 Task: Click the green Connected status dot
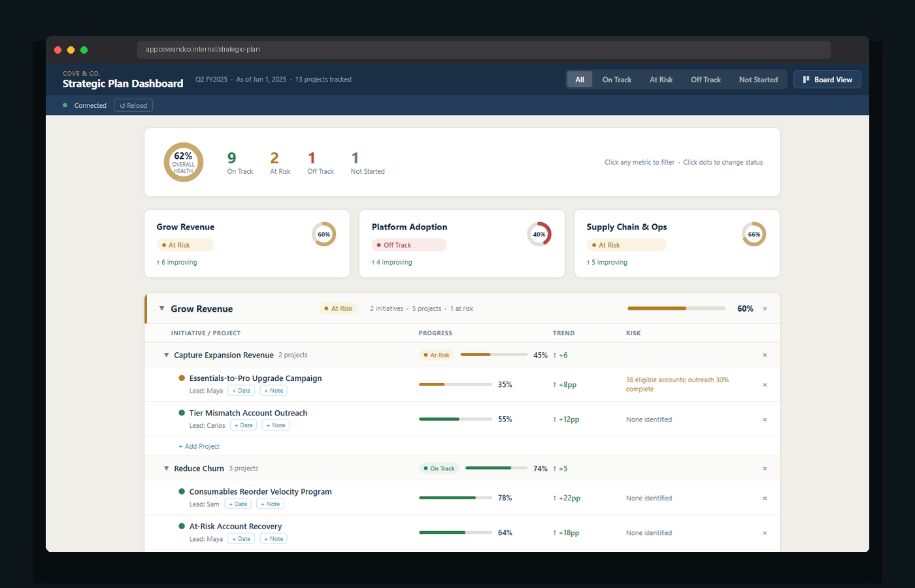65,105
